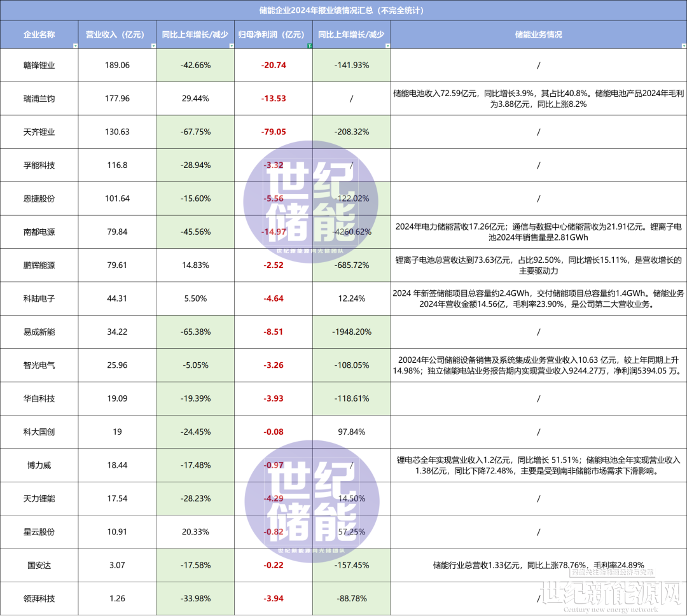This screenshot has height=616, width=687.
Task: Select company cell 博力威
Action: (39, 465)
